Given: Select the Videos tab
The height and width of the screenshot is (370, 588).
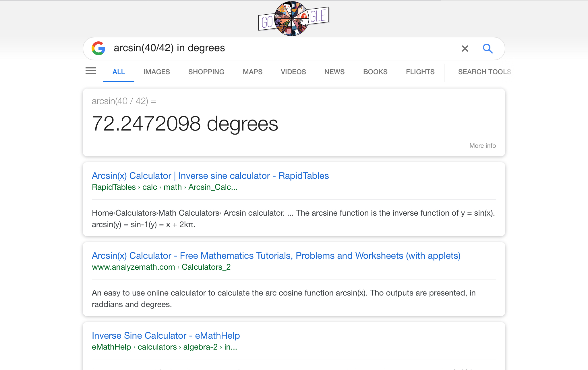Looking at the screenshot, I should point(293,72).
